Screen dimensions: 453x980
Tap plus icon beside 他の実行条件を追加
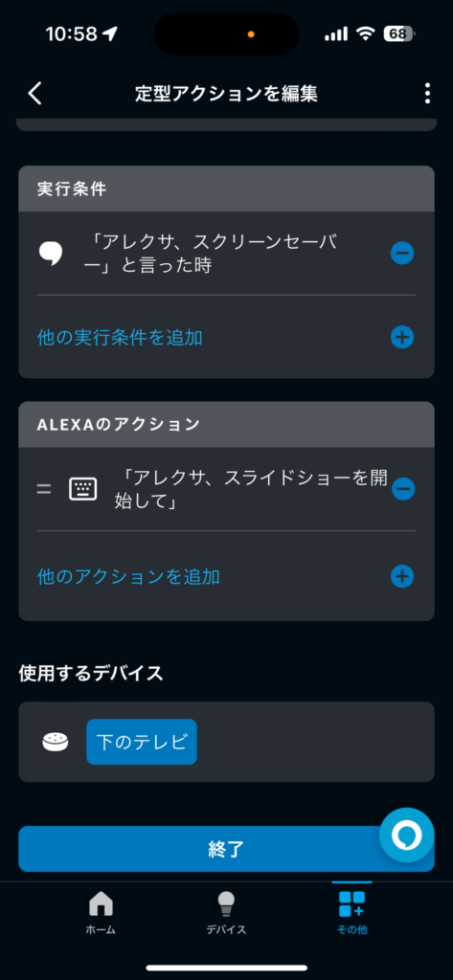pyautogui.click(x=402, y=338)
